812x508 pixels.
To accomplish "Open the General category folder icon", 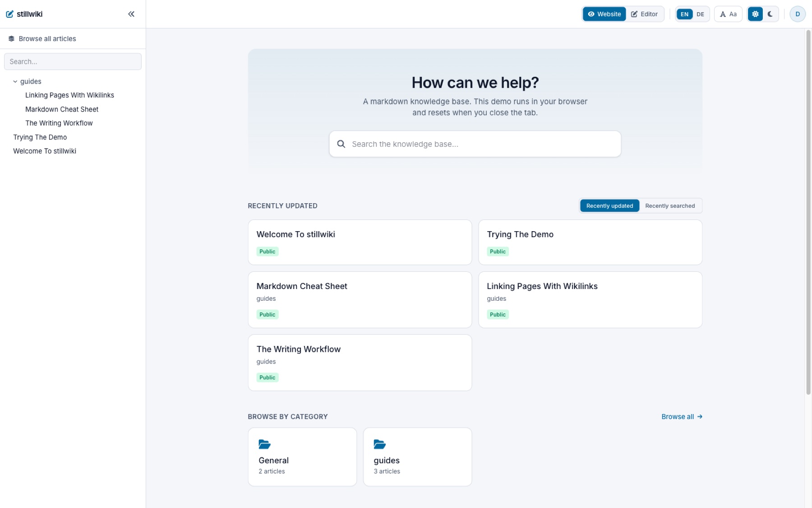I will click(x=264, y=444).
